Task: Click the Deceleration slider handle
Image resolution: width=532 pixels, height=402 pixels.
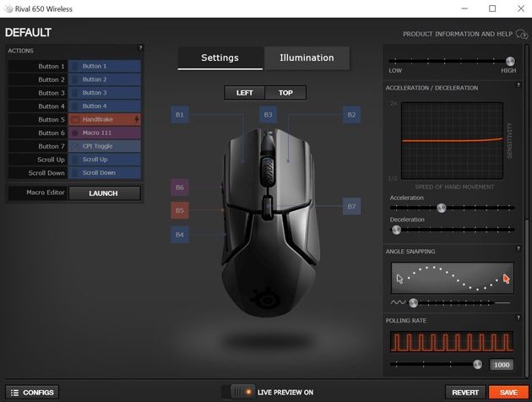Action: coord(396,230)
